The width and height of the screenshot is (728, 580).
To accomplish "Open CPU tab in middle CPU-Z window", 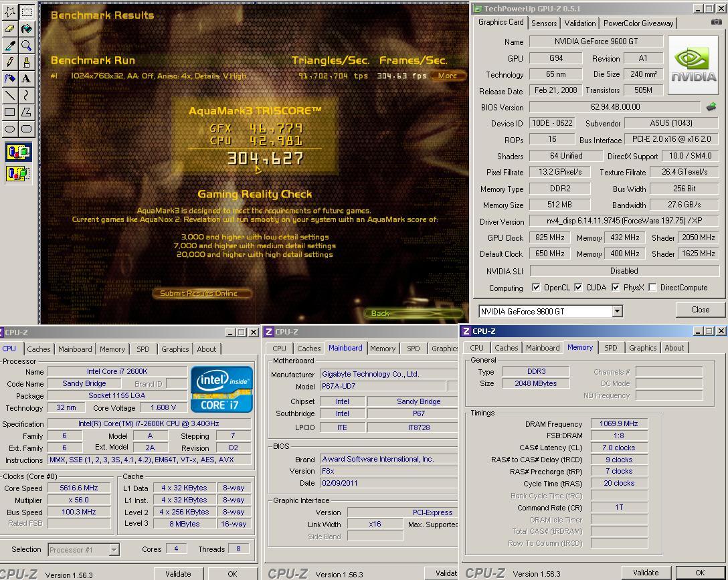I will point(280,349).
